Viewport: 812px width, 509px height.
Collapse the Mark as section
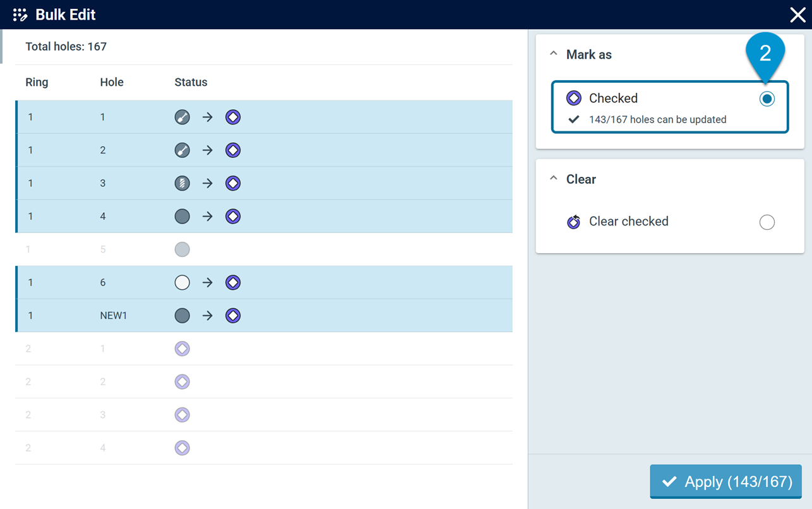point(554,54)
